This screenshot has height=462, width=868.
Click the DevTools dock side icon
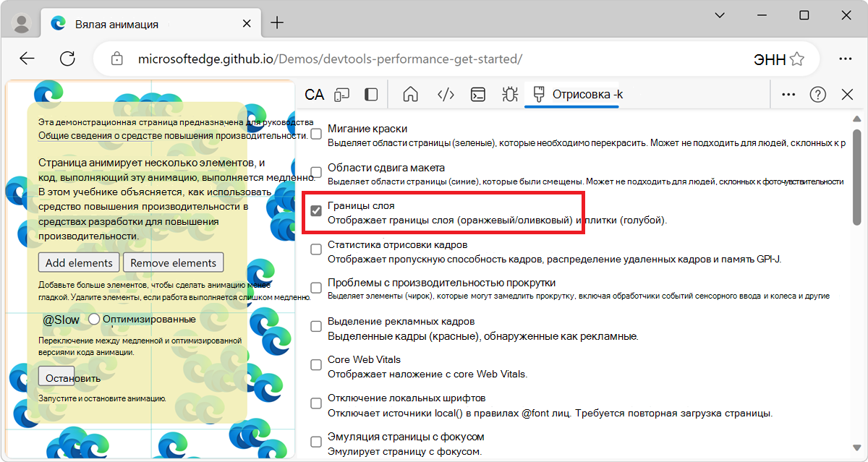pyautogui.click(x=370, y=94)
